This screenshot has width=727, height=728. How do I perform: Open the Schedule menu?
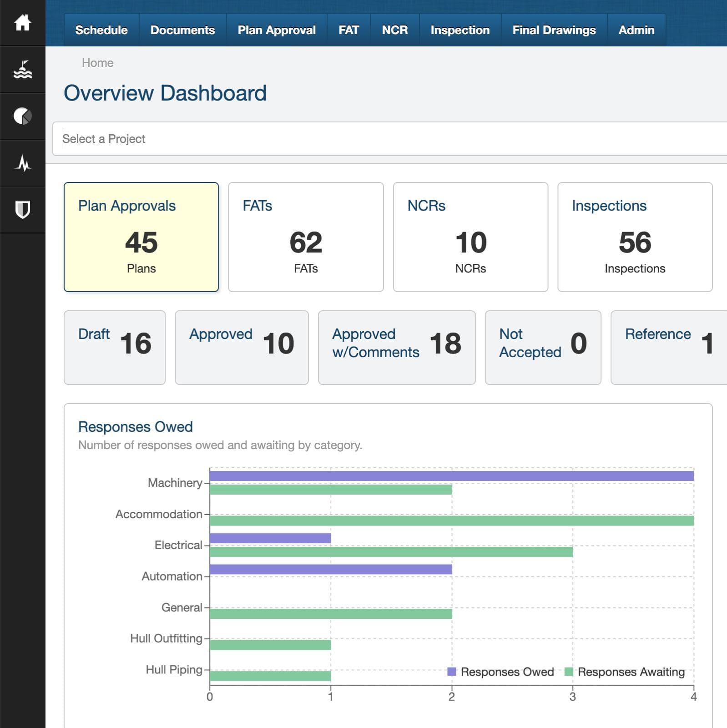tap(101, 30)
